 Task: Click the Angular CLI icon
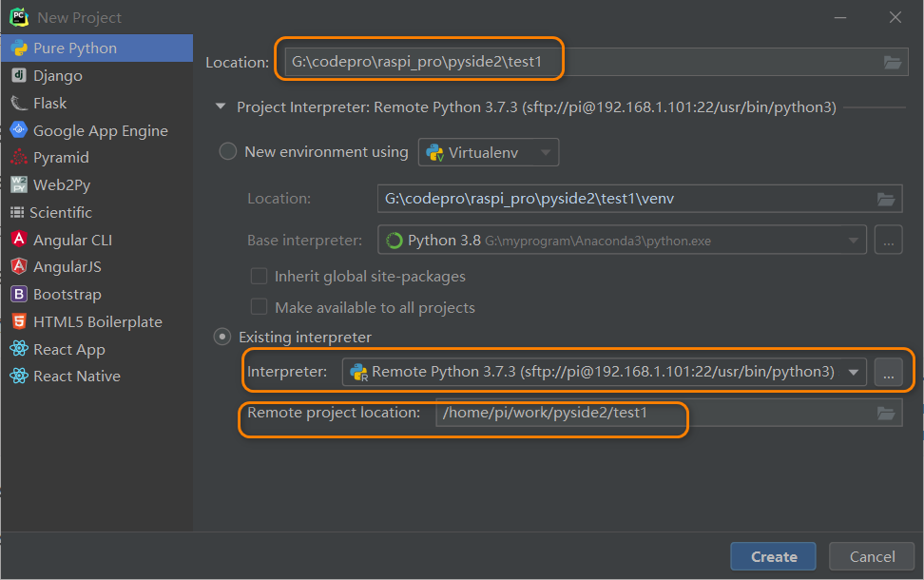[21, 240]
